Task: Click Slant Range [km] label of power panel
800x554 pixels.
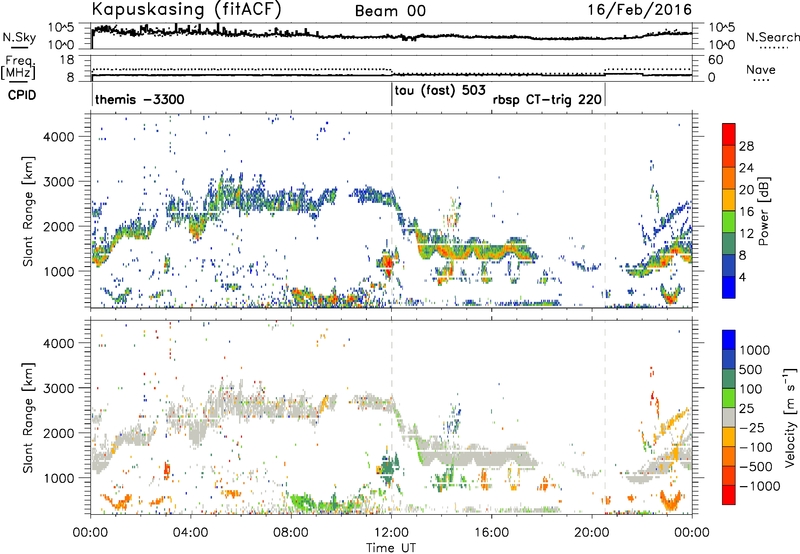Action: tap(28, 211)
